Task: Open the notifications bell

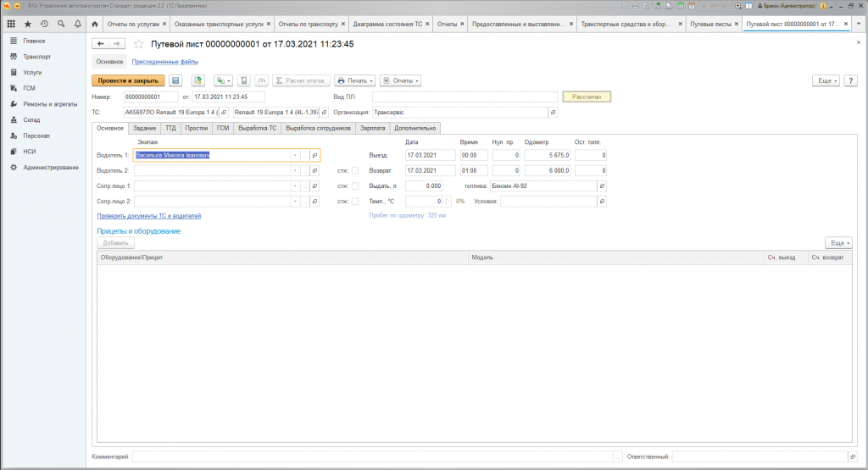Action: coord(77,24)
